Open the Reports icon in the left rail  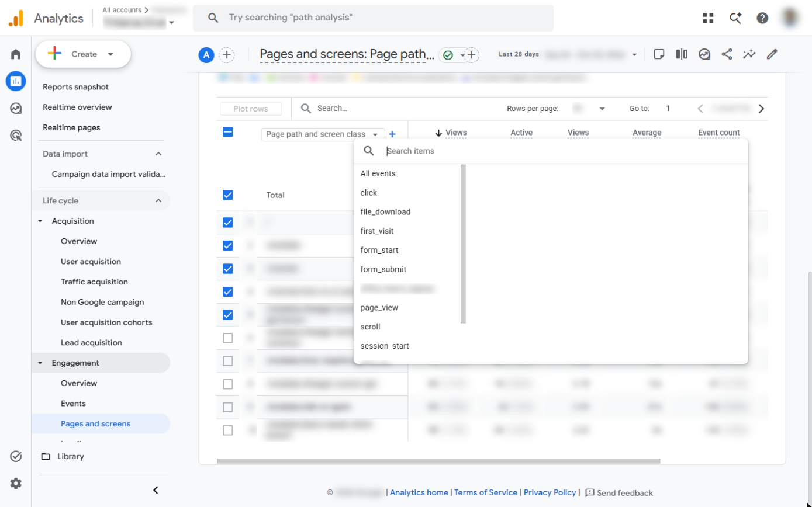pyautogui.click(x=16, y=81)
